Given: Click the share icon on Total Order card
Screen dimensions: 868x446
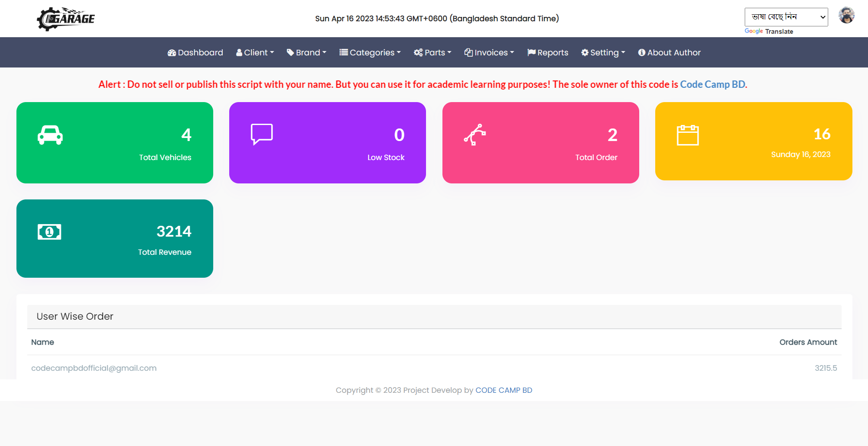Looking at the screenshot, I should (476, 135).
